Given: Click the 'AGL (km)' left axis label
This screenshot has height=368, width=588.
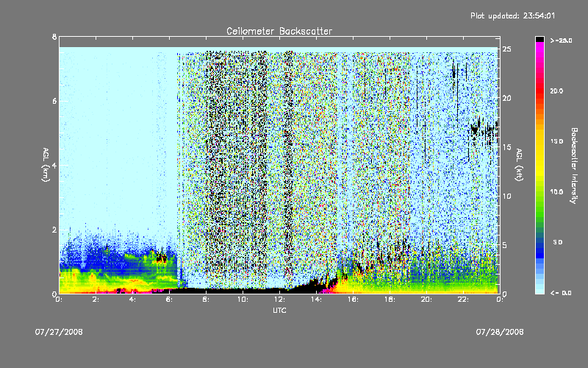Looking at the screenshot, I should [46, 165].
